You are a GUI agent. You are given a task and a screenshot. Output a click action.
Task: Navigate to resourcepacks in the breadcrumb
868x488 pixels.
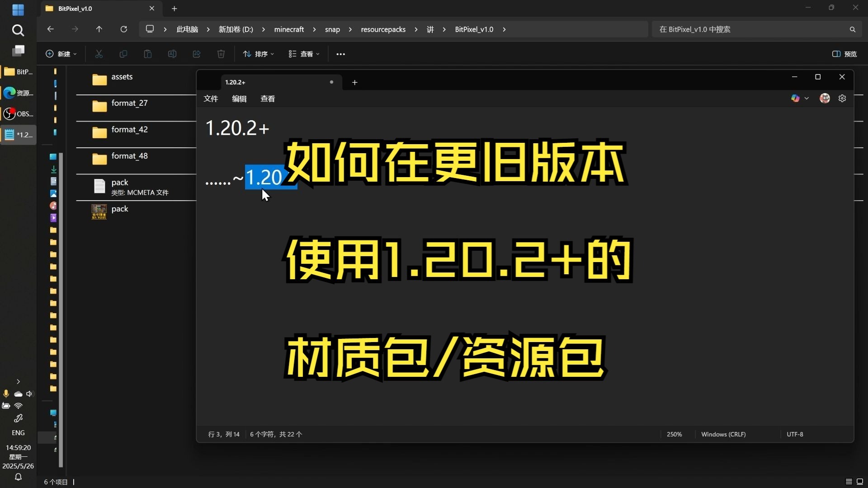[x=383, y=29]
